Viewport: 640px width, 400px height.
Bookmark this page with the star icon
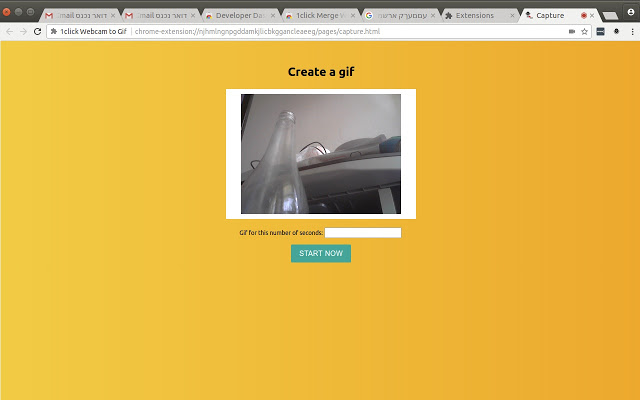(584, 31)
